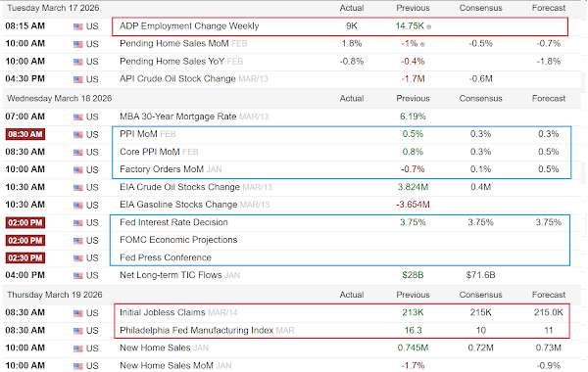Open FOMC Economic Projections event

(x=178, y=240)
